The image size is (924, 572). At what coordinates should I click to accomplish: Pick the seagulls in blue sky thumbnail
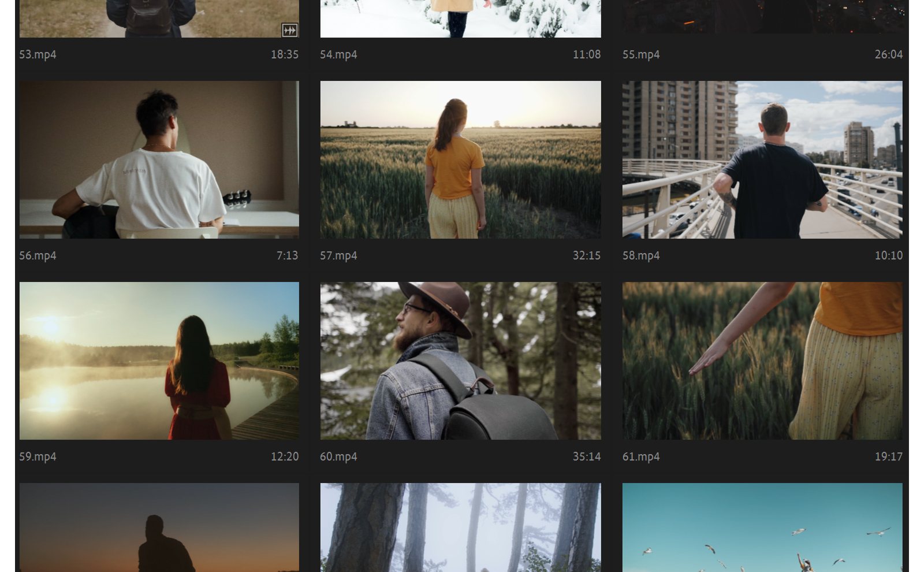(762, 528)
